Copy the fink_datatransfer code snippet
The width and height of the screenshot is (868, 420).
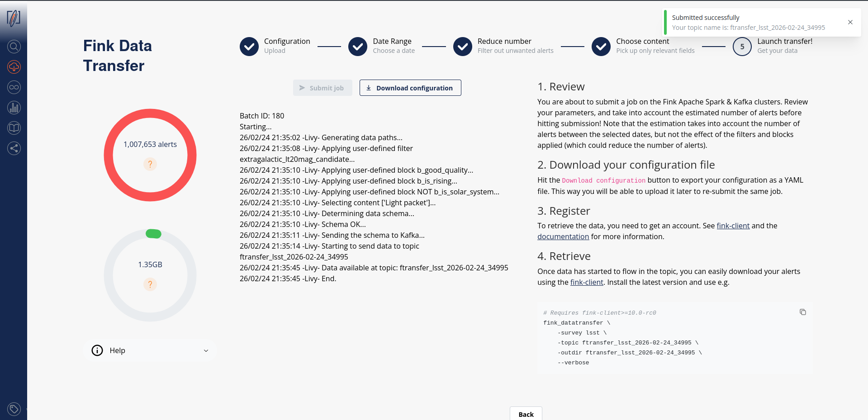(x=802, y=312)
